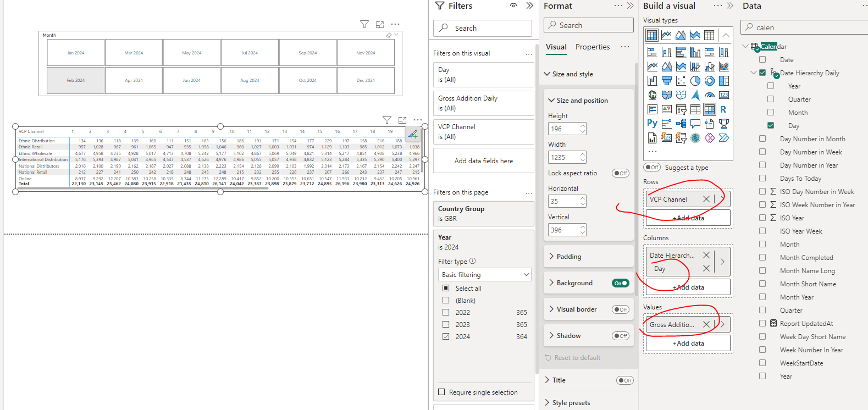Check the 2023 year filter box
This screenshot has height=410, width=868.
446,324
